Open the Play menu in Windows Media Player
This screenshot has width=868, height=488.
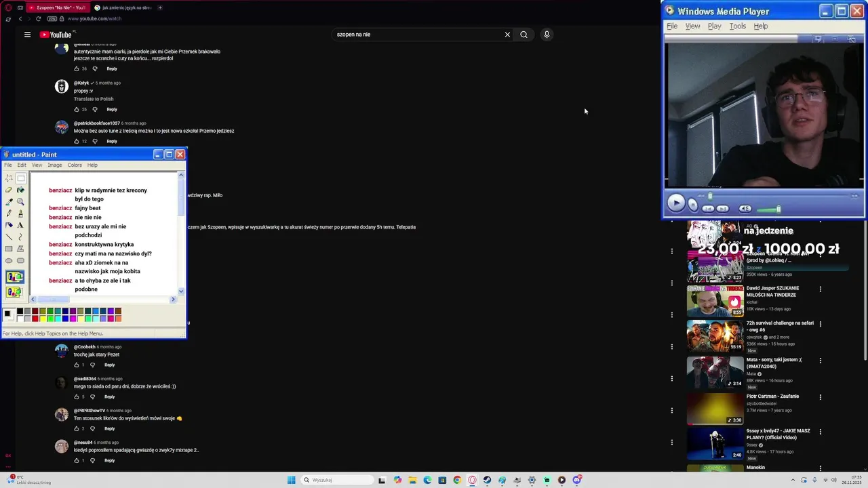tap(714, 26)
